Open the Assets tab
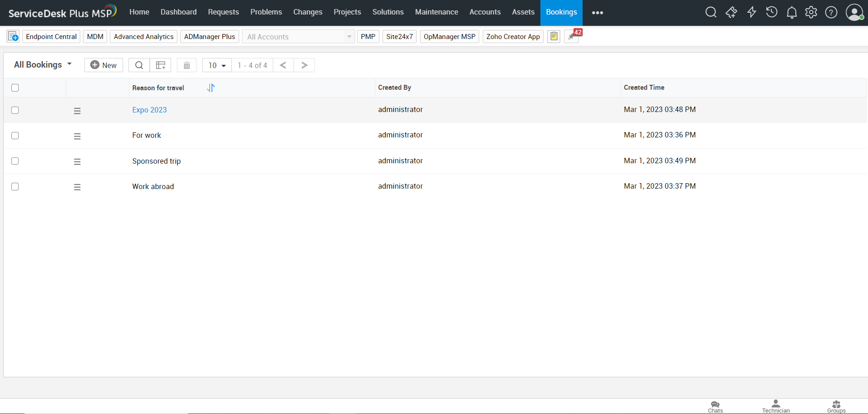Viewport: 868px width, 414px height. pyautogui.click(x=523, y=12)
